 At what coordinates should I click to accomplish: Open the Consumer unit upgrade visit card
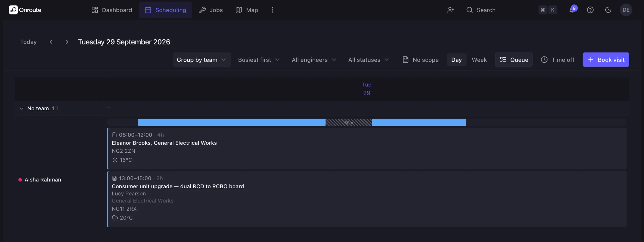click(x=367, y=199)
